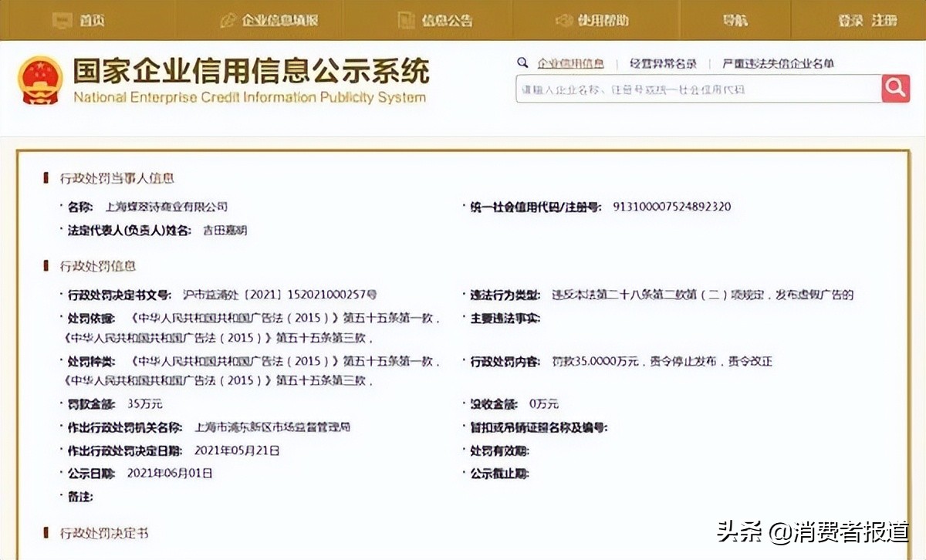Click the small magnifier beside 企业信用信息
The width and height of the screenshot is (926, 560).
(x=522, y=63)
